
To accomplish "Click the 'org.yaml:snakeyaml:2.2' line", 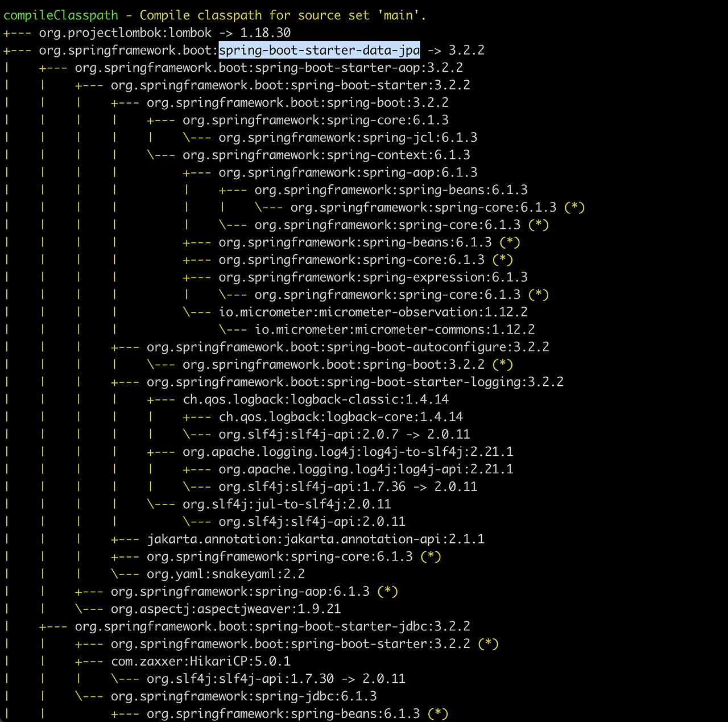I will (226, 574).
